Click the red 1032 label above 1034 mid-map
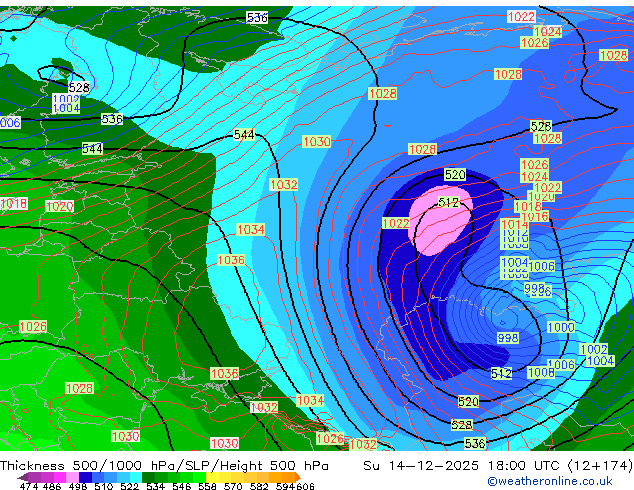 pyautogui.click(x=284, y=185)
